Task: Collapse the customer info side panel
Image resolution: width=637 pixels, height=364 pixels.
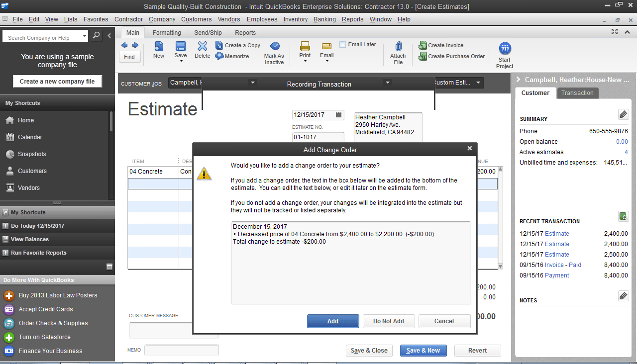Action: pyautogui.click(x=519, y=80)
